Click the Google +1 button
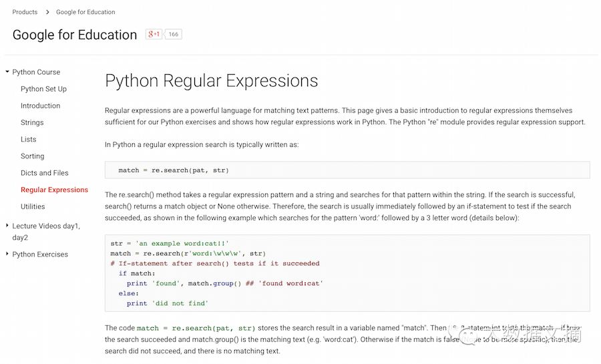 point(154,34)
